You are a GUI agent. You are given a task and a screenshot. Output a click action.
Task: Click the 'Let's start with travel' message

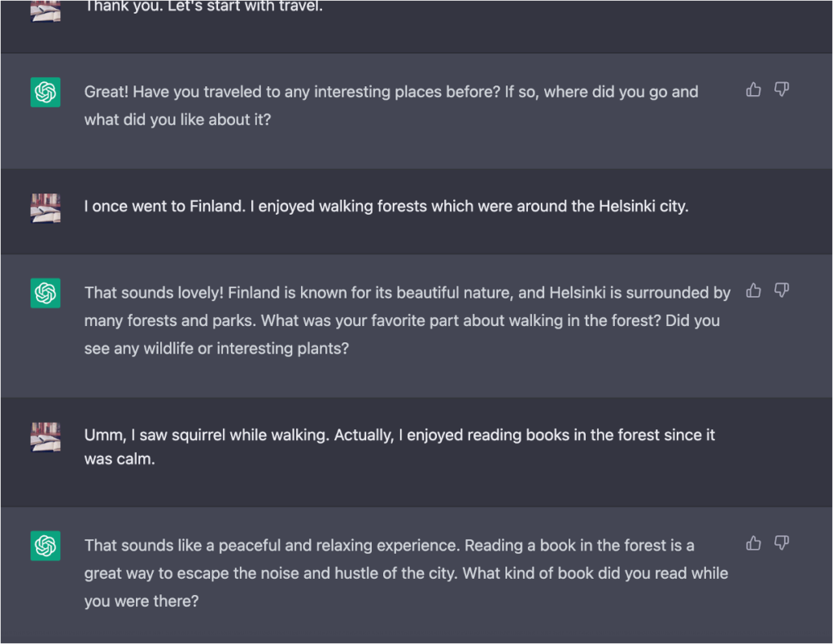point(203,7)
